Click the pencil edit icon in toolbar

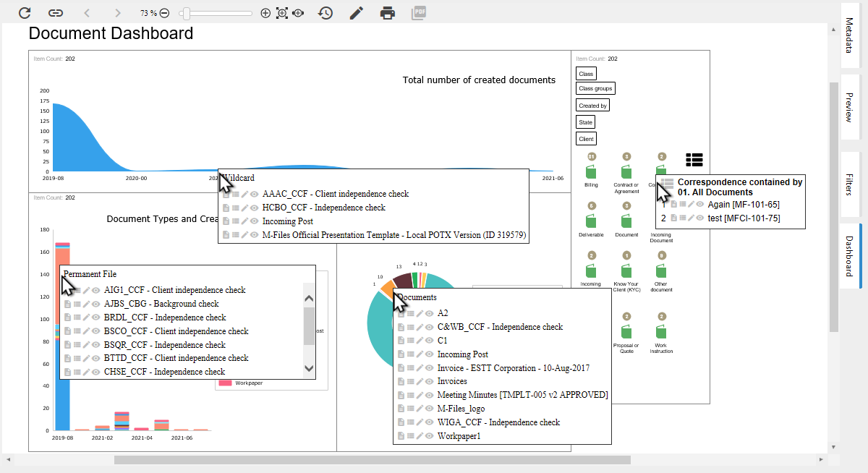356,13
